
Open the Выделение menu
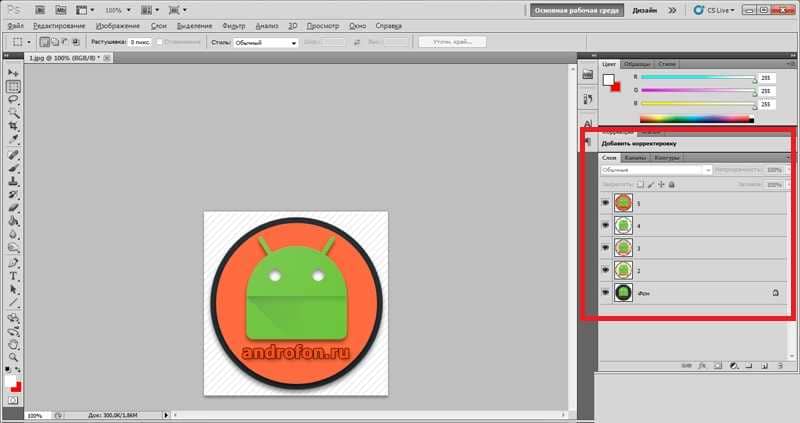tap(194, 26)
